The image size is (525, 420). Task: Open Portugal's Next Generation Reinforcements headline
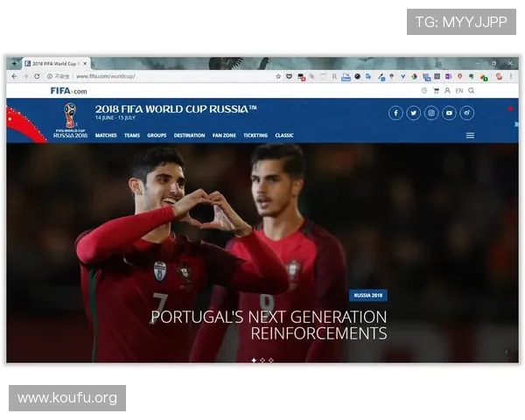coord(269,325)
